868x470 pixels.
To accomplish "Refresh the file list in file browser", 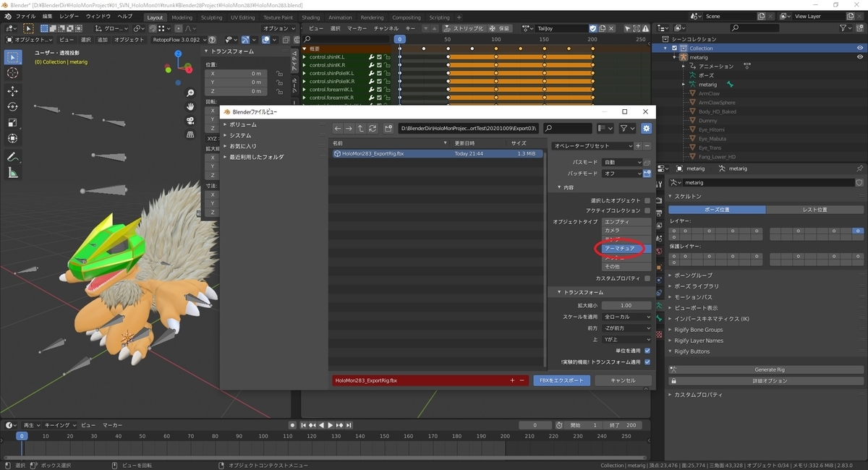I will click(373, 128).
